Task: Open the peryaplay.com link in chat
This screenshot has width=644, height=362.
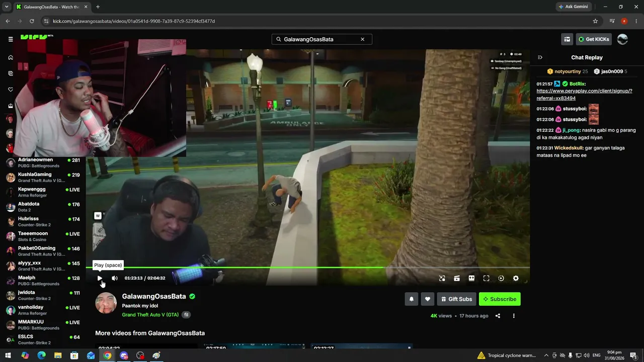Action: tap(584, 95)
